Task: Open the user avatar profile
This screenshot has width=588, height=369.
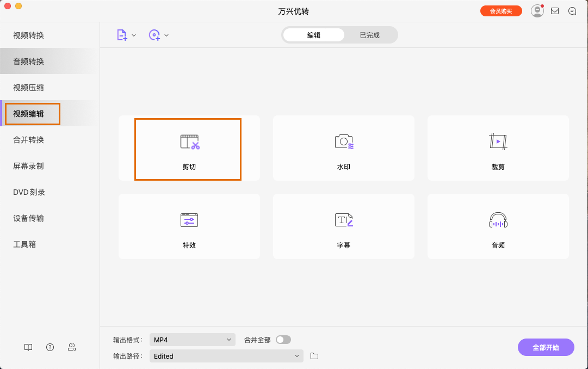Action: [x=537, y=10]
